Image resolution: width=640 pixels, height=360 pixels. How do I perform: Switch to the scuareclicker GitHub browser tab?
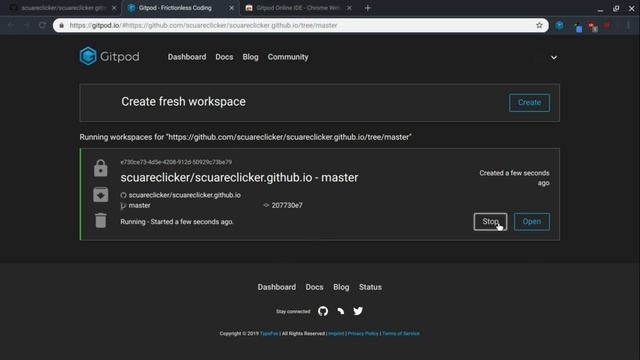pyautogui.click(x=61, y=8)
